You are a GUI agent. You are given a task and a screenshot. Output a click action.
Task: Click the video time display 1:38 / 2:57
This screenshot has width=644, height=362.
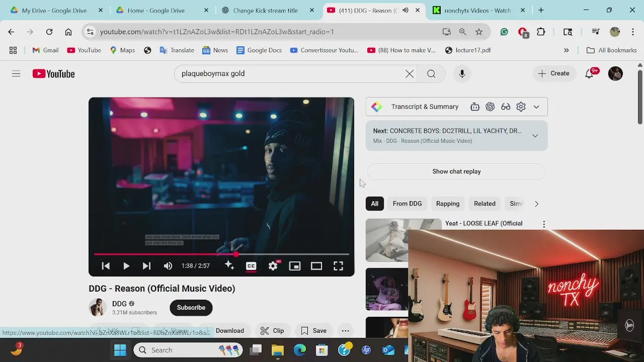(x=196, y=266)
